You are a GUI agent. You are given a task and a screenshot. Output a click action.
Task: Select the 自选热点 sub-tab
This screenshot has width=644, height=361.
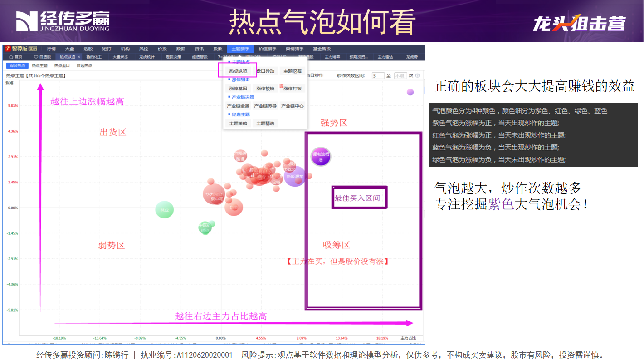click(84, 66)
